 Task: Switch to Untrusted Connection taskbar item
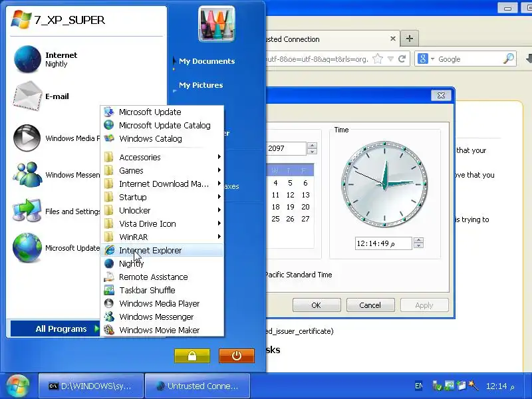(198, 386)
